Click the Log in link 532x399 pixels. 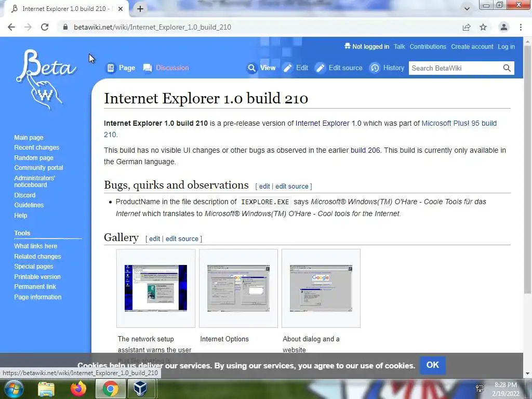click(506, 47)
